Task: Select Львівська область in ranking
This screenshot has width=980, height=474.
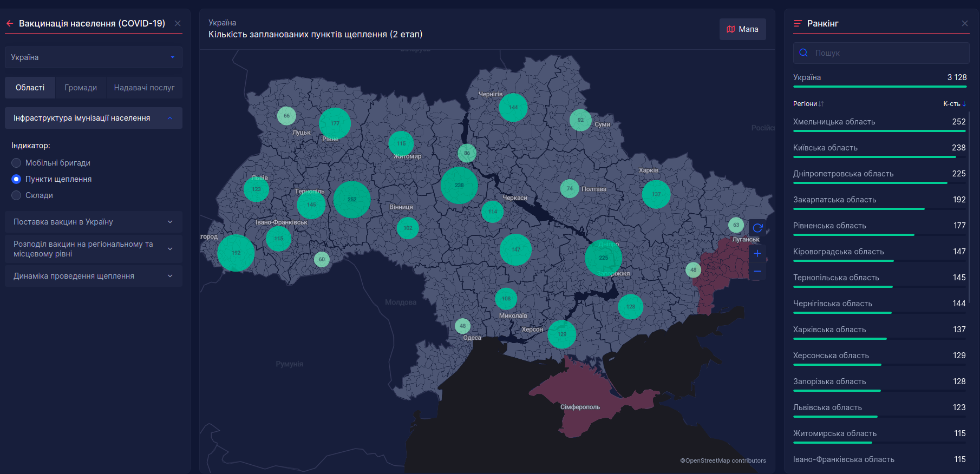Action: pyautogui.click(x=880, y=410)
